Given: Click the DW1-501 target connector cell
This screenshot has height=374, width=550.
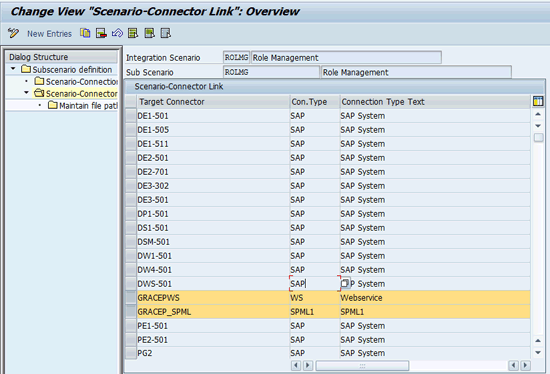Looking at the screenshot, I should click(213, 256).
